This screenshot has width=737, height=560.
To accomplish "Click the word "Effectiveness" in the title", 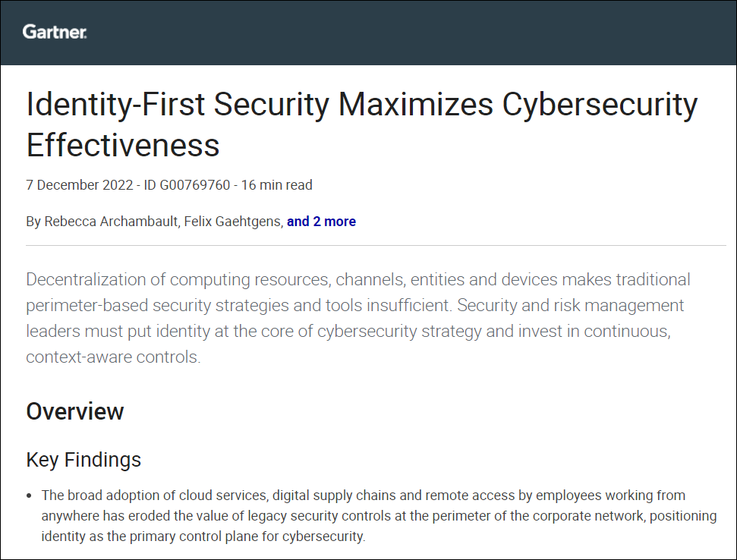I will pyautogui.click(x=123, y=143).
